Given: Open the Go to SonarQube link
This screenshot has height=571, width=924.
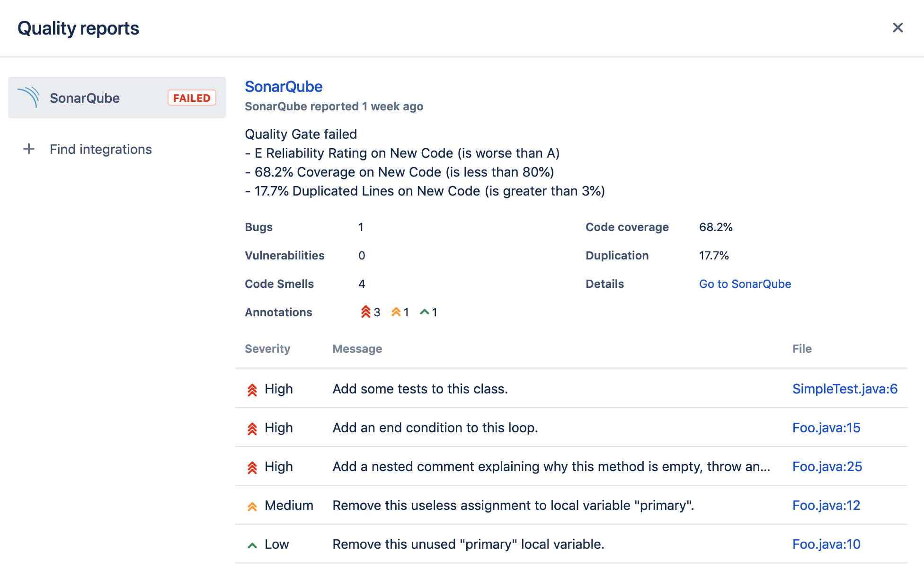Looking at the screenshot, I should coord(745,284).
